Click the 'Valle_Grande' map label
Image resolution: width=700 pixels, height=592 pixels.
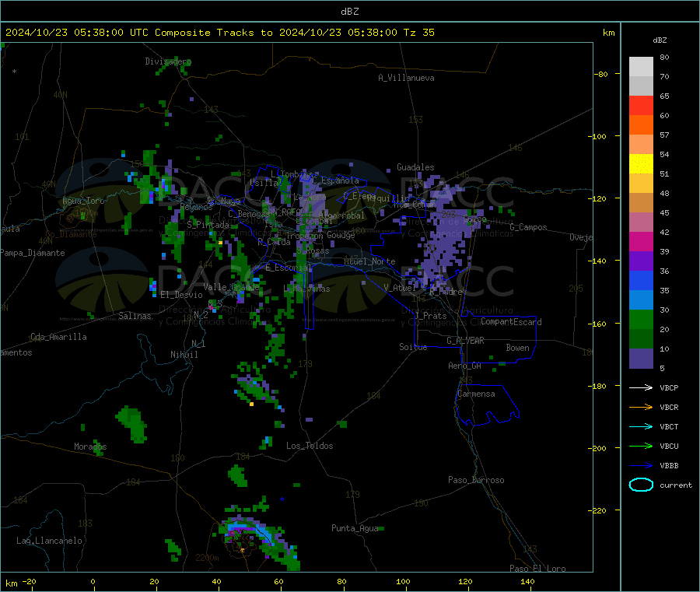pos(231,286)
